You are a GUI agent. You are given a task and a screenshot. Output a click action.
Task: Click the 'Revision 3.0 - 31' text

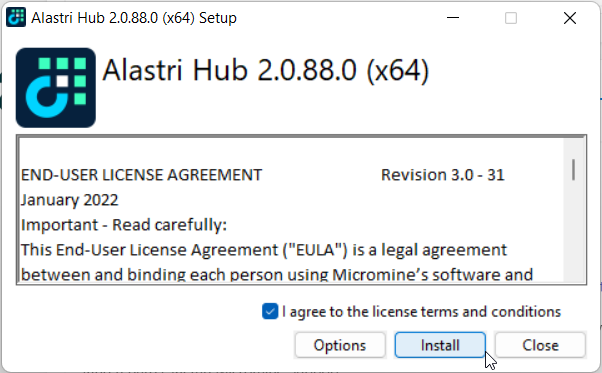442,175
